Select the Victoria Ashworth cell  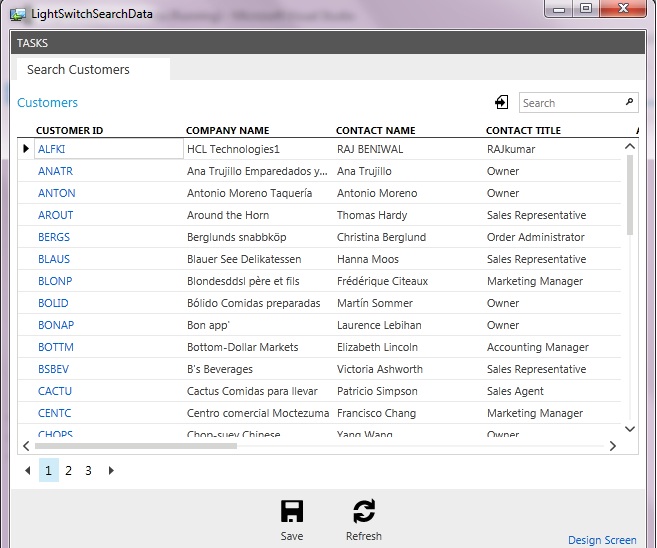coord(380,369)
